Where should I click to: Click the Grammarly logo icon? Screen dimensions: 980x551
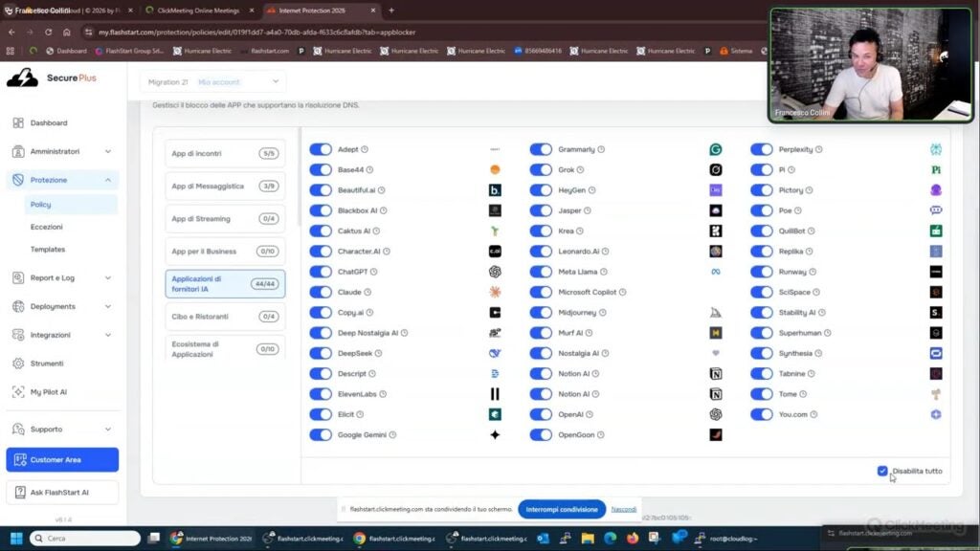click(x=716, y=149)
